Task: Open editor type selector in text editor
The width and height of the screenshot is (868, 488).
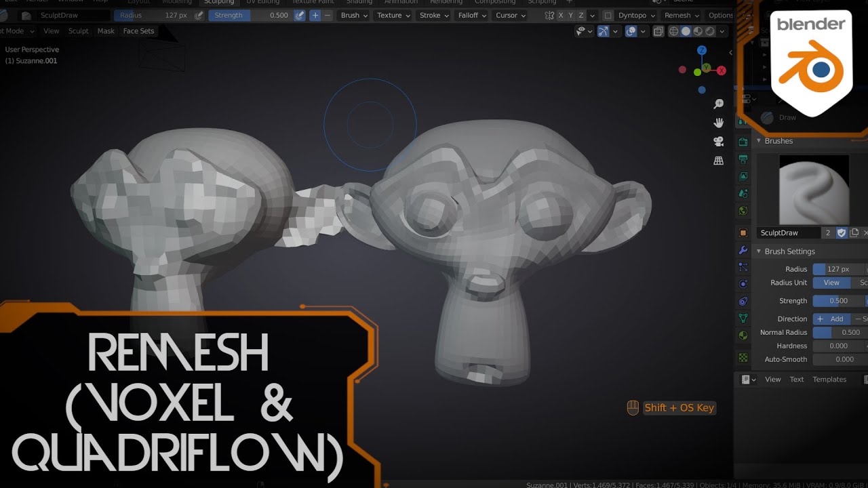Action: 749,380
